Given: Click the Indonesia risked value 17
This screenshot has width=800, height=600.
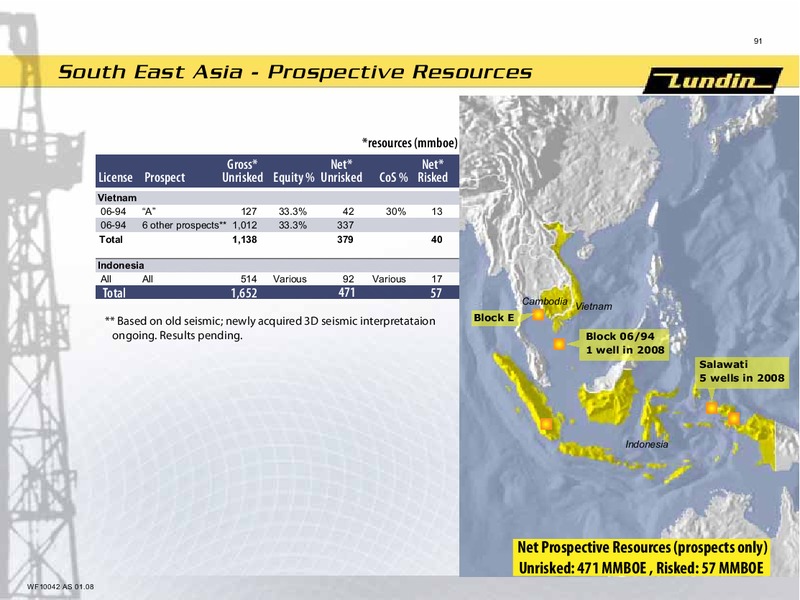Looking at the screenshot, I should [437, 279].
